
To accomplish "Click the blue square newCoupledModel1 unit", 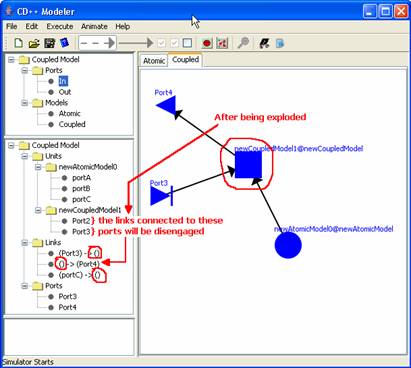I will click(248, 166).
